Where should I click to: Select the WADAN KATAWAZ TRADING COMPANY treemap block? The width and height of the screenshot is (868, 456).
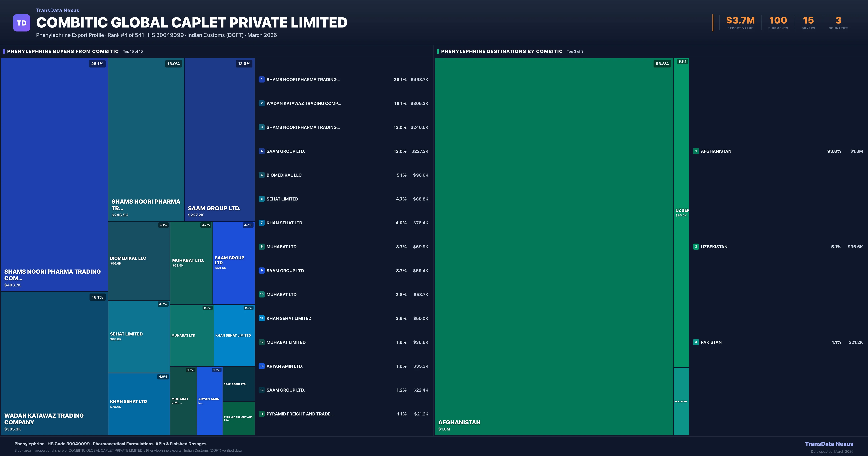(54, 364)
